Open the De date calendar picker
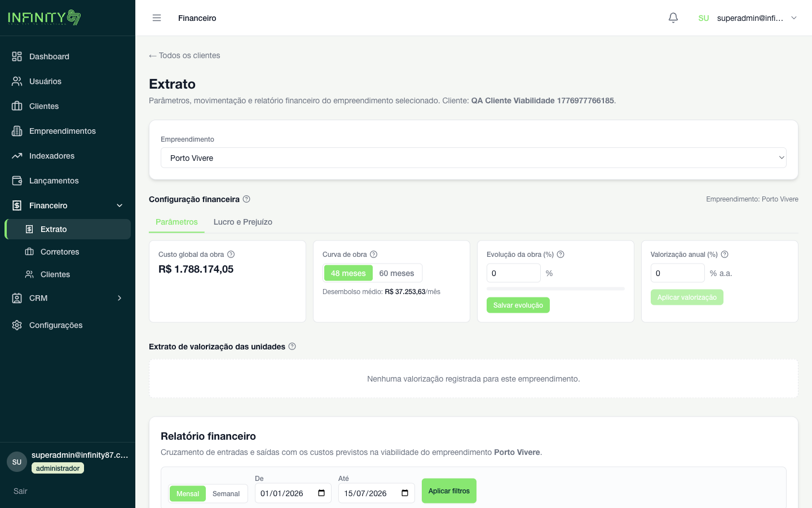 click(x=321, y=493)
